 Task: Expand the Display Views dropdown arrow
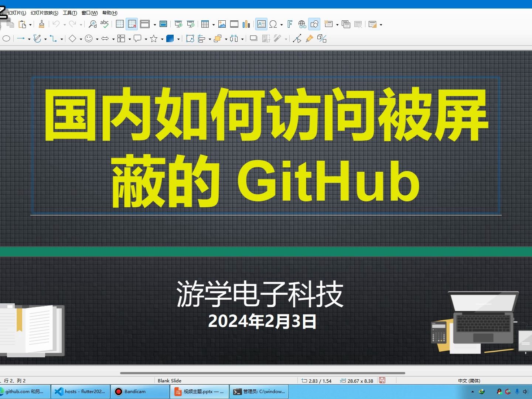tap(154, 25)
